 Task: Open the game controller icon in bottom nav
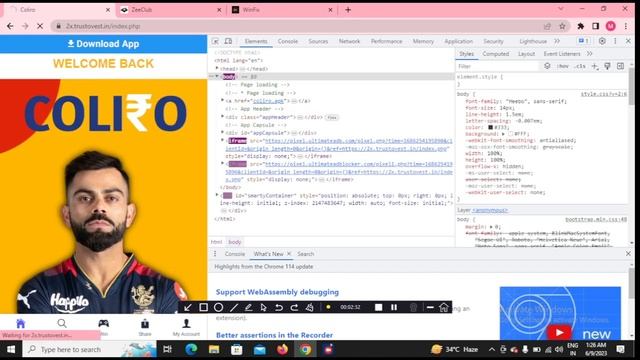(104, 323)
